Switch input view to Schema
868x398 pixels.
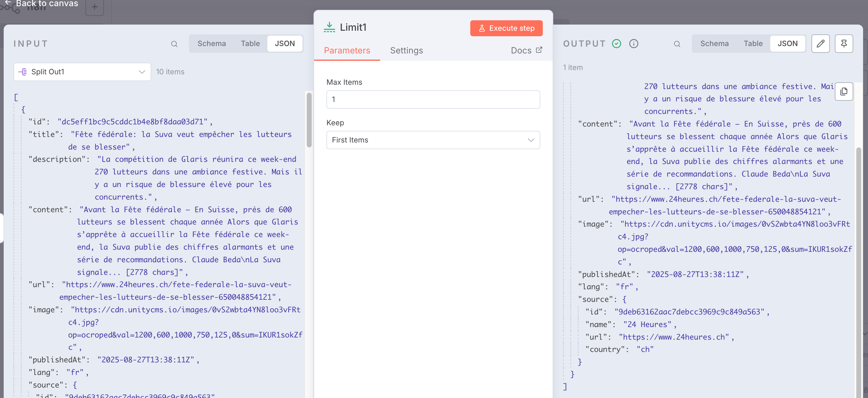tap(211, 43)
